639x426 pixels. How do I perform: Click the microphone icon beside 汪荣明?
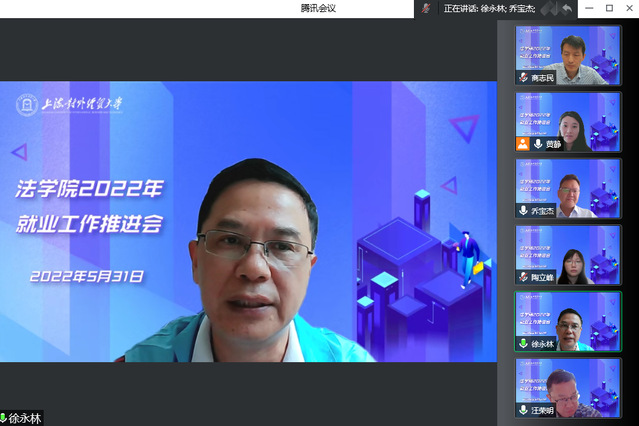click(522, 410)
